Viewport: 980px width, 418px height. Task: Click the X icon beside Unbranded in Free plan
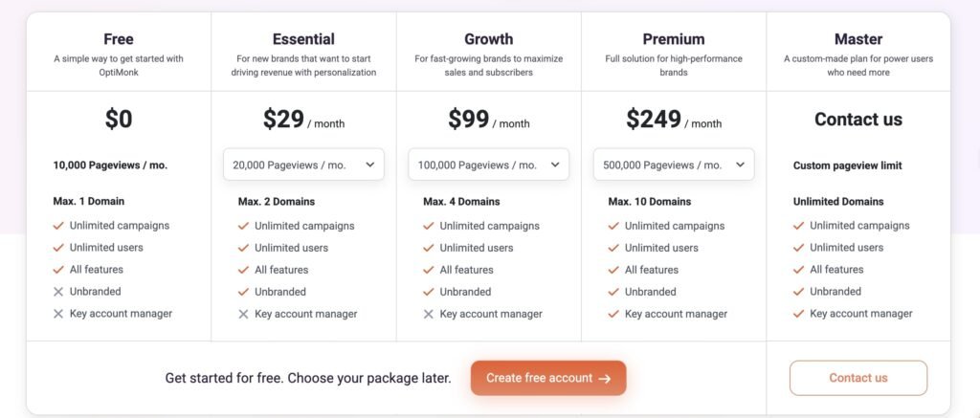tap(58, 292)
